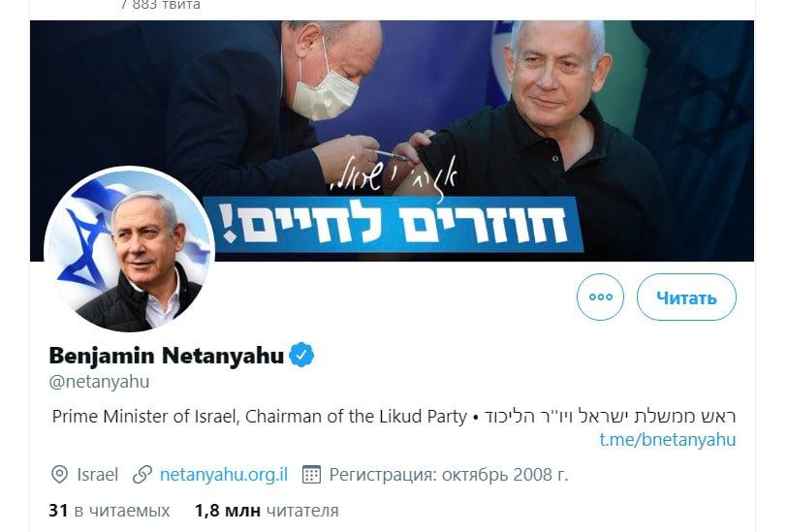
Task: View the 1,8 млн читателя followers list
Action: pos(267,511)
